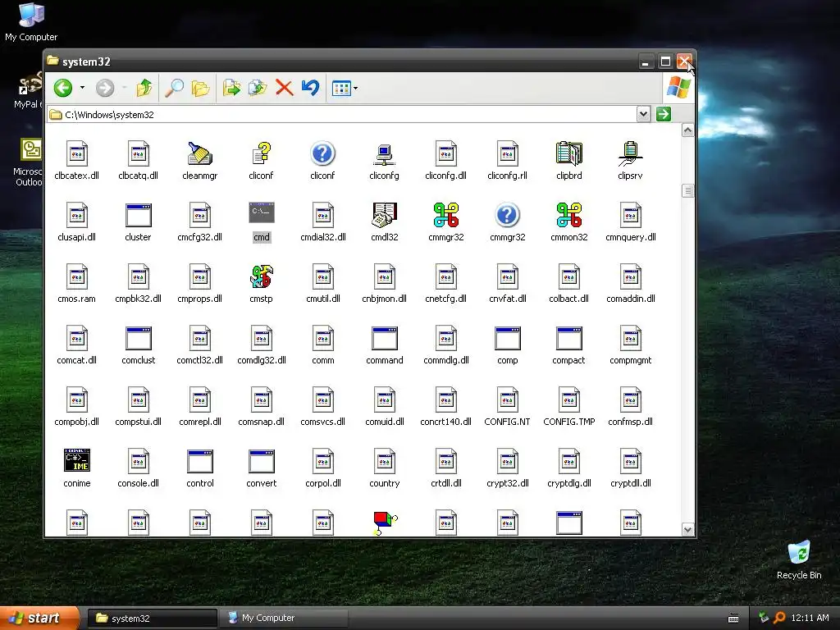Click the cnbjmon.dll label

384,299
